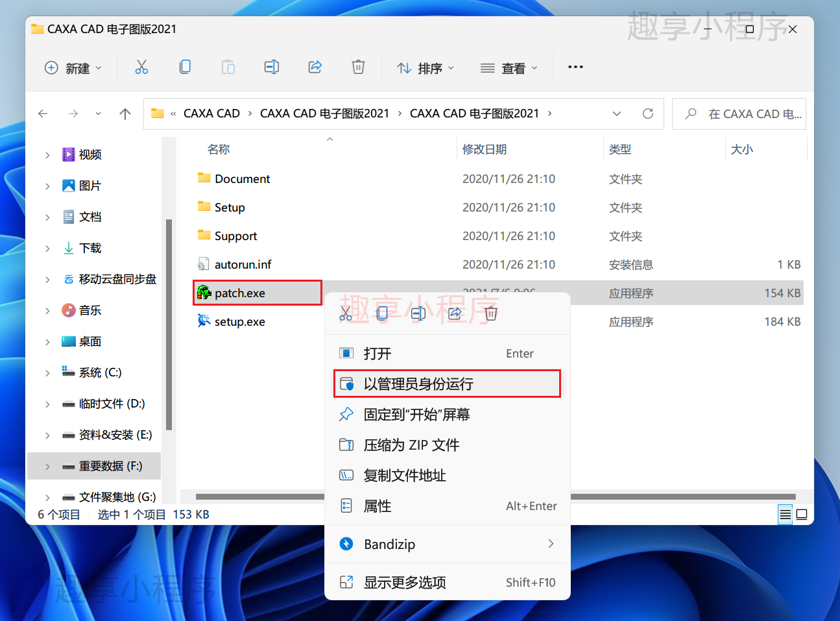Select Music in the navigation pane
Viewport: 840px width, 621px height.
(90, 311)
